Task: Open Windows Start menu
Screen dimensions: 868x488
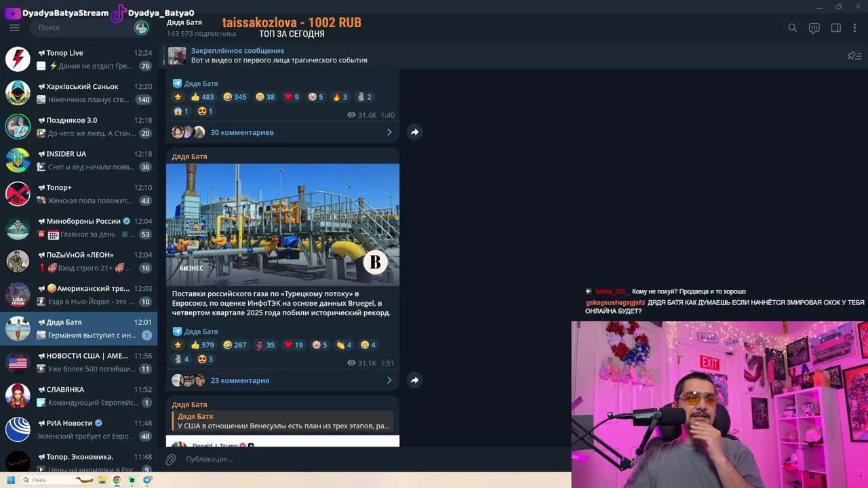Action: coord(10,480)
